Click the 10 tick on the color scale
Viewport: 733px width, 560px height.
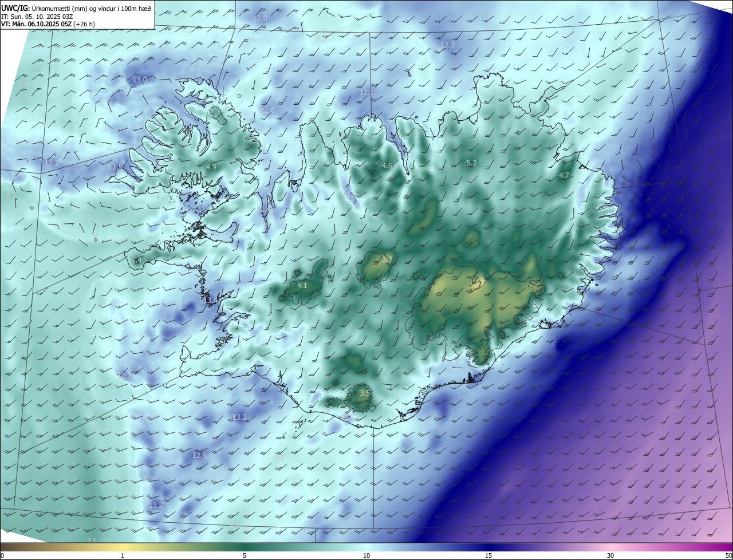pos(366,555)
